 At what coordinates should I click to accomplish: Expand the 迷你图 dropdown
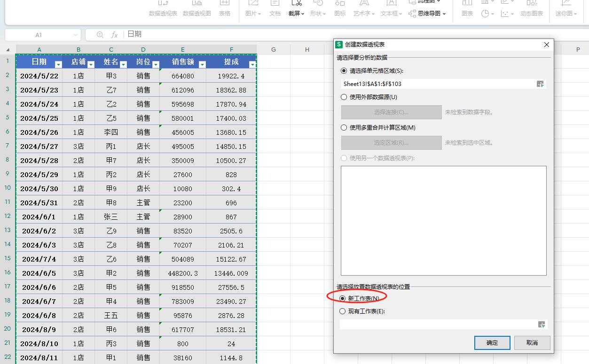(x=575, y=14)
